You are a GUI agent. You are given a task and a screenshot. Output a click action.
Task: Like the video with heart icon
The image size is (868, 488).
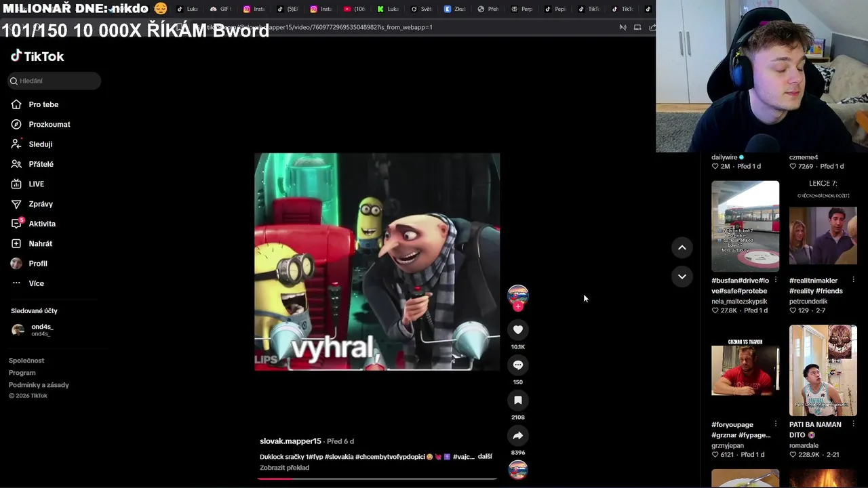518,329
